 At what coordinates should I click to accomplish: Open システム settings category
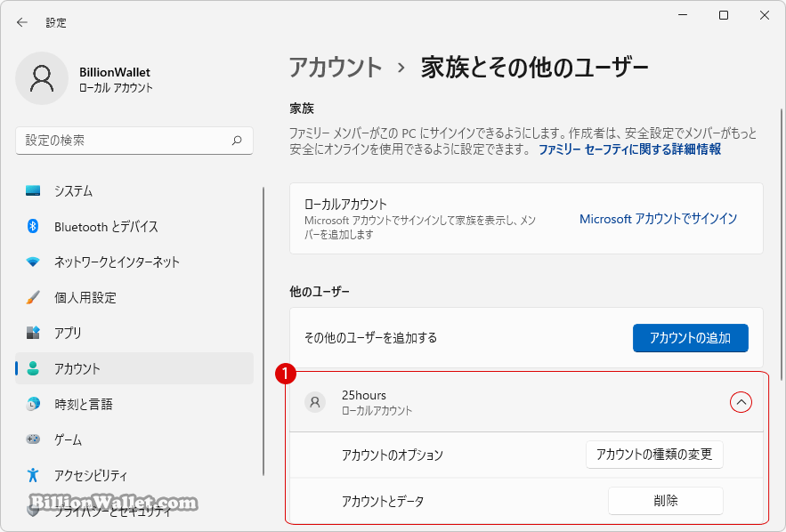(x=134, y=191)
